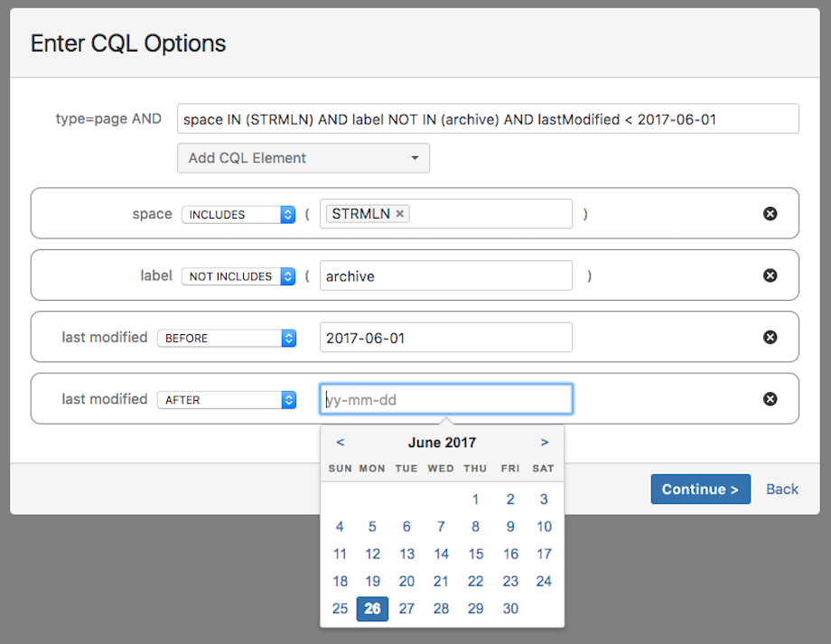831x644 pixels.
Task: Remove the label filter row
Action: coord(770,275)
